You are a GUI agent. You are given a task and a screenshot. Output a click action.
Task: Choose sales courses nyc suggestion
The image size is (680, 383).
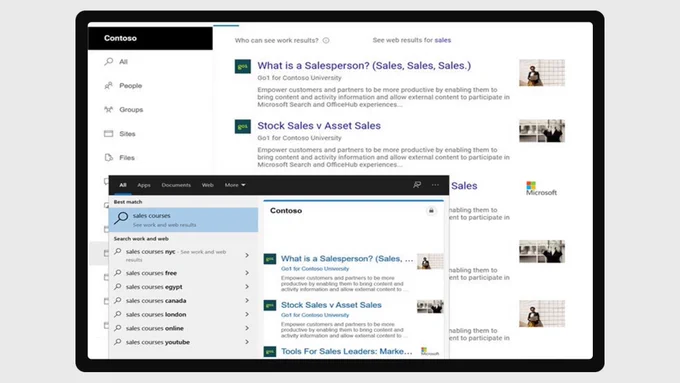point(183,255)
